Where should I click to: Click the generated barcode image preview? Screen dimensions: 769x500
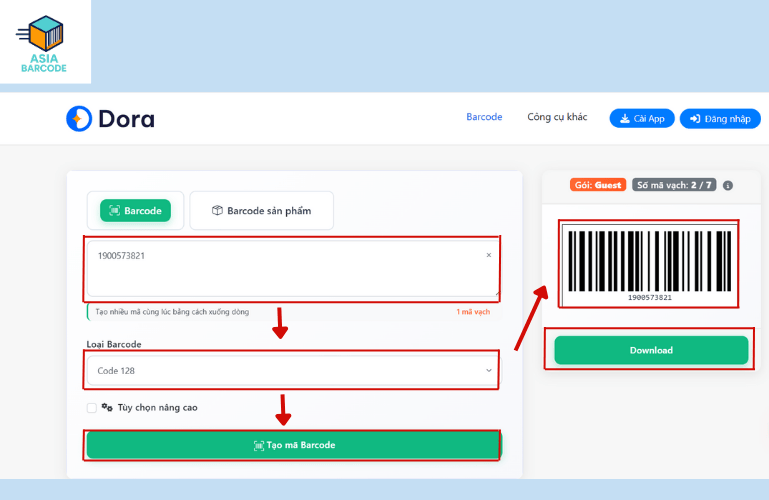[x=650, y=264]
